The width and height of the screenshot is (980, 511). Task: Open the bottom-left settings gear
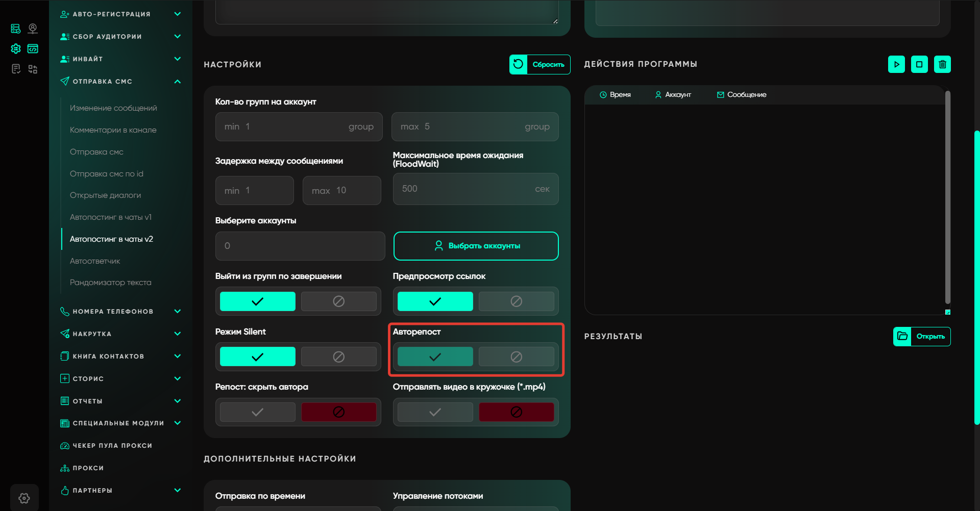24,498
